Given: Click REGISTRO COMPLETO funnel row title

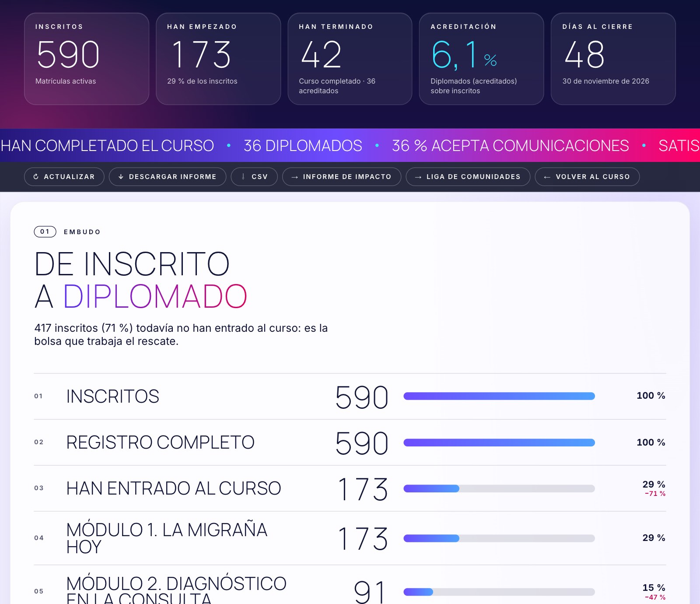Looking at the screenshot, I should tap(160, 442).
